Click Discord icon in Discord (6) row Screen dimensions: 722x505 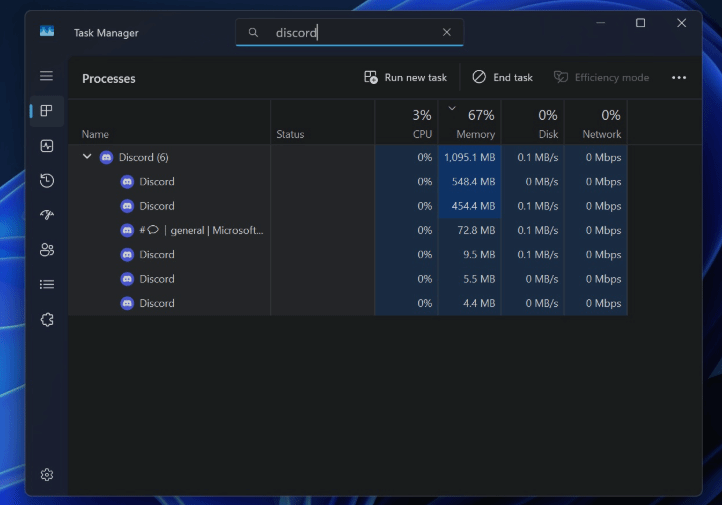pyautogui.click(x=106, y=157)
